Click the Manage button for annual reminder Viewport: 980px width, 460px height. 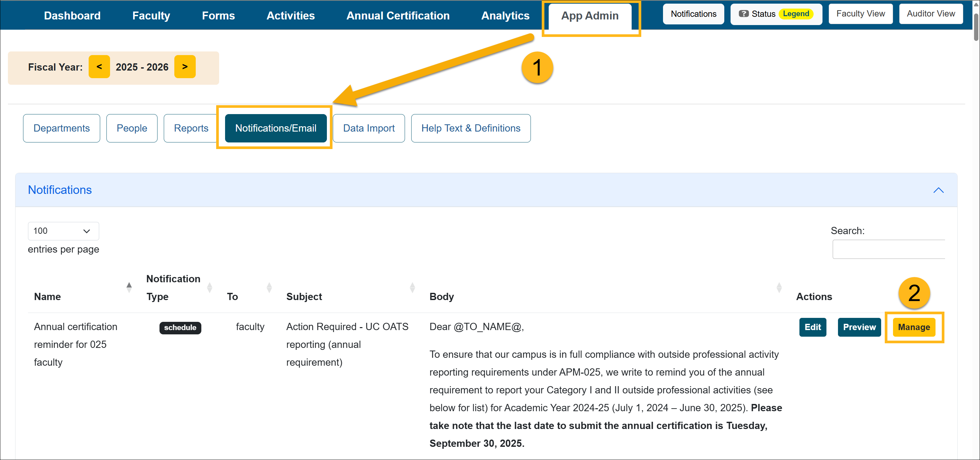tap(913, 327)
